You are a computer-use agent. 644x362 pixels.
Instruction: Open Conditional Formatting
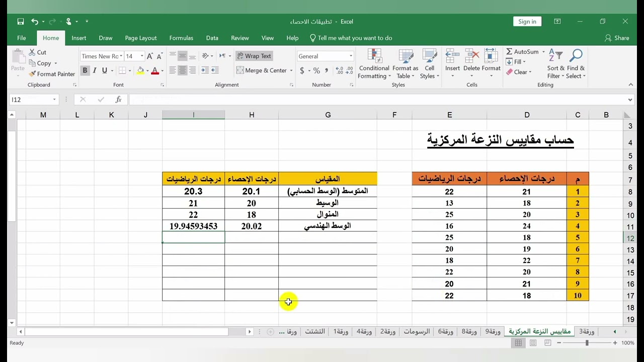click(374, 64)
